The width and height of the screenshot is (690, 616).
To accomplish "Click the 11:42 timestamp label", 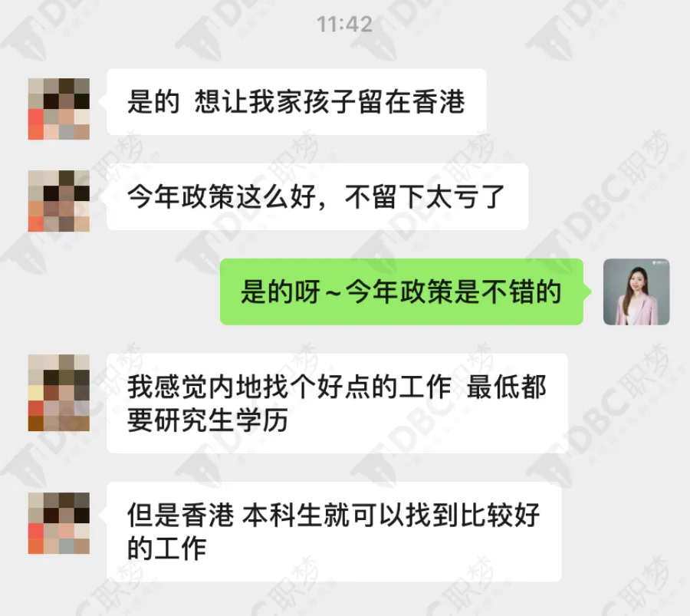I will pyautogui.click(x=345, y=25).
